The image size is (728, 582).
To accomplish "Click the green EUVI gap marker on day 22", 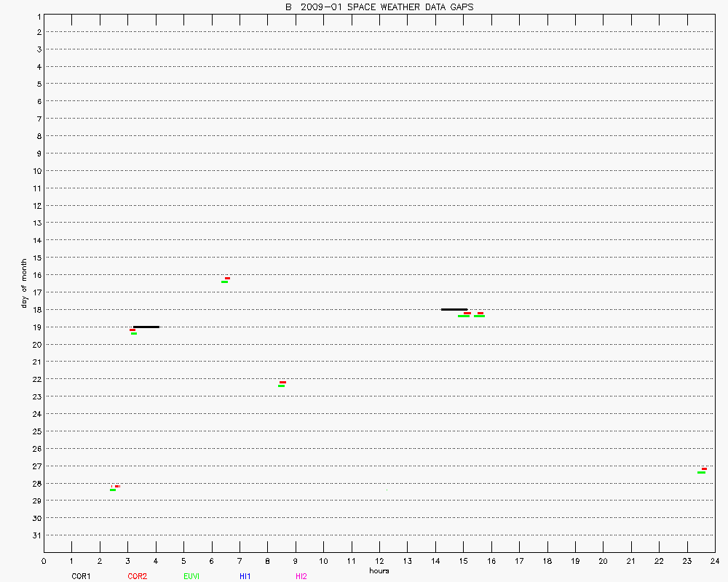I will [x=281, y=386].
